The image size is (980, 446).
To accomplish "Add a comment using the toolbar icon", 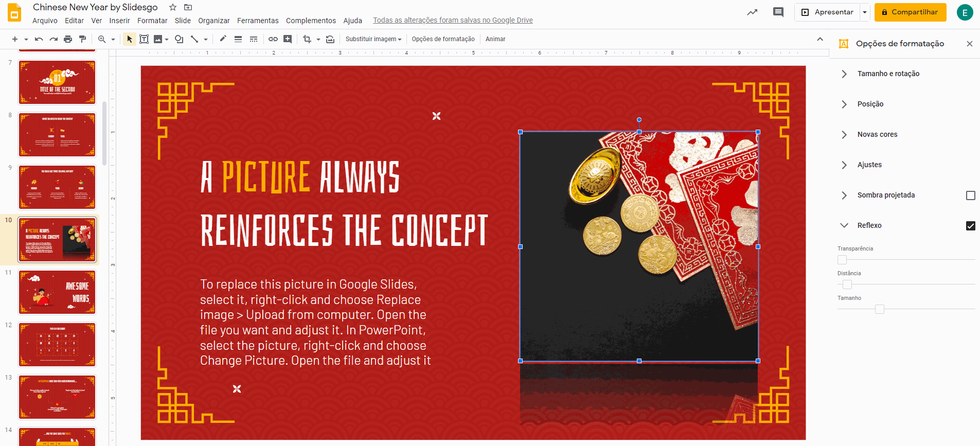I will tap(288, 39).
